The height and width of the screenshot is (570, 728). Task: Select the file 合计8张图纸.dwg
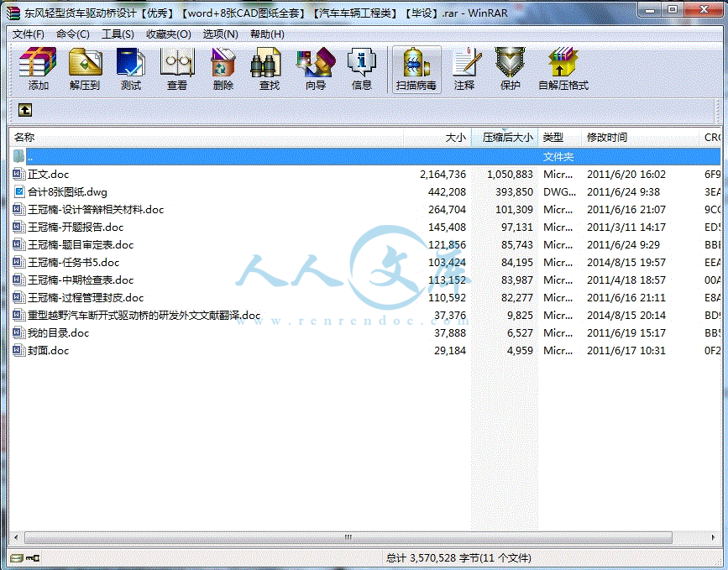tap(67, 191)
